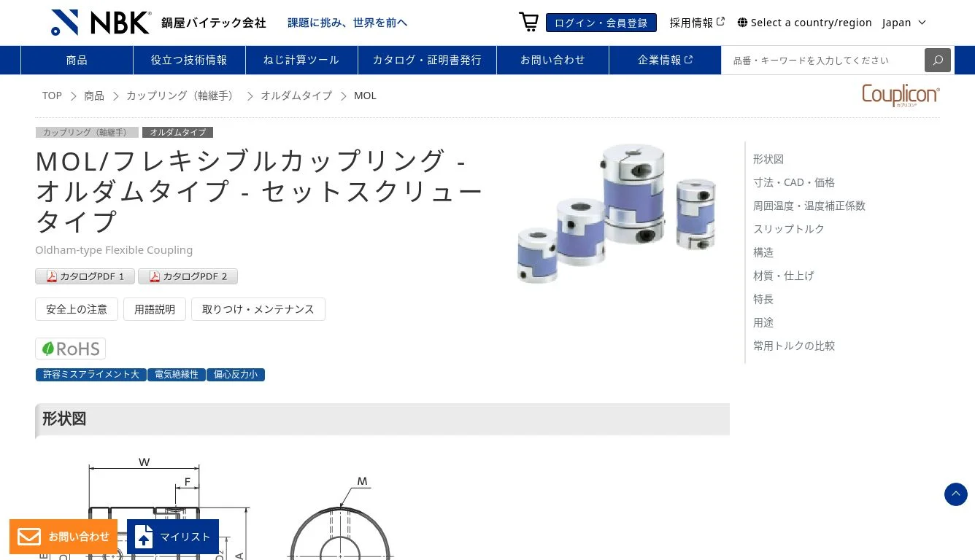Click the お問い合わせ floating envelope button
Screen dimensions: 975x560
(63, 537)
